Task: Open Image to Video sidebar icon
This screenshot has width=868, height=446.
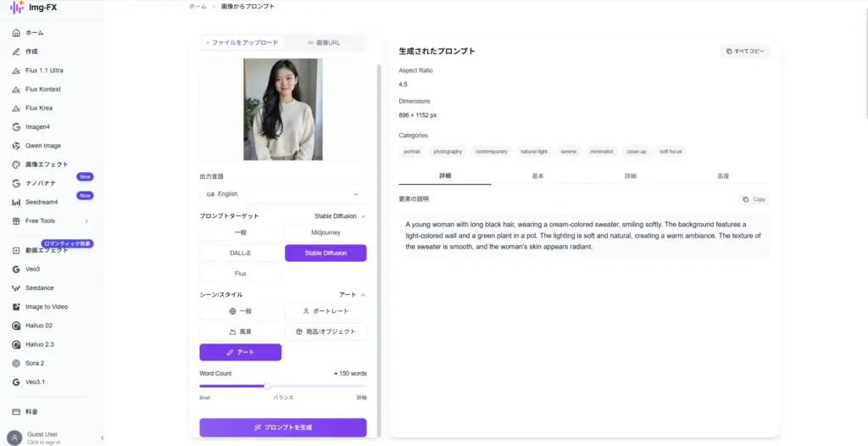Action: 16,307
